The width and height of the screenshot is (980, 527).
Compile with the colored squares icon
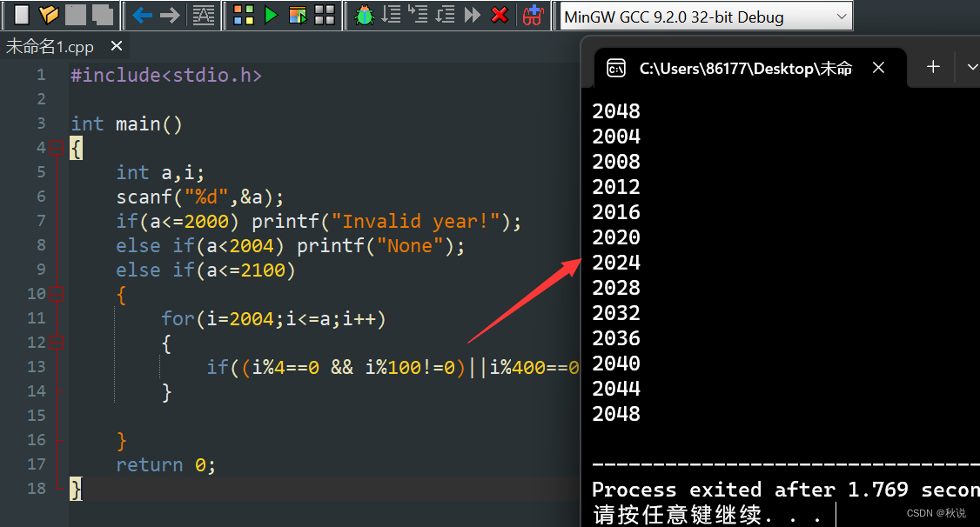click(x=243, y=15)
